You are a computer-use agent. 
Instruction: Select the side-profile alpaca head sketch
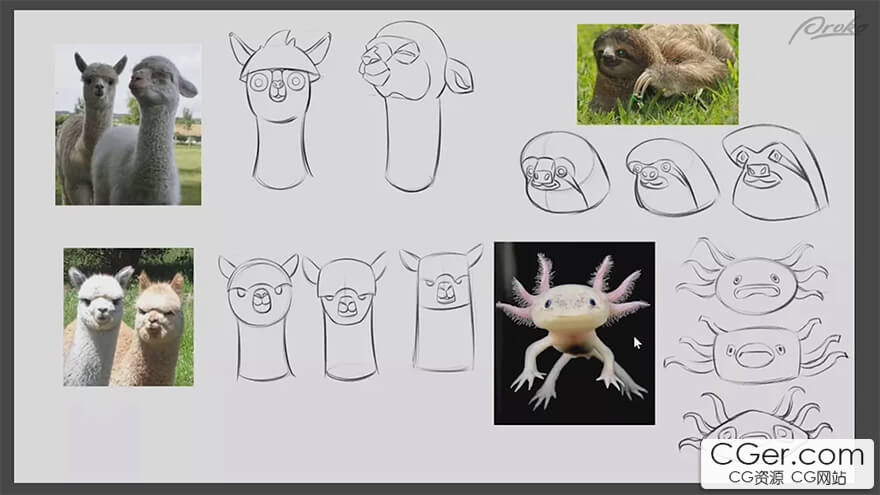[x=415, y=107]
